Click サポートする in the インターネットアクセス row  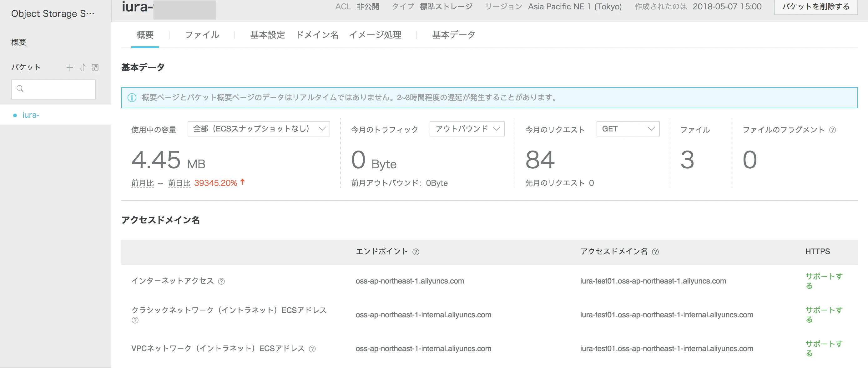click(x=824, y=281)
